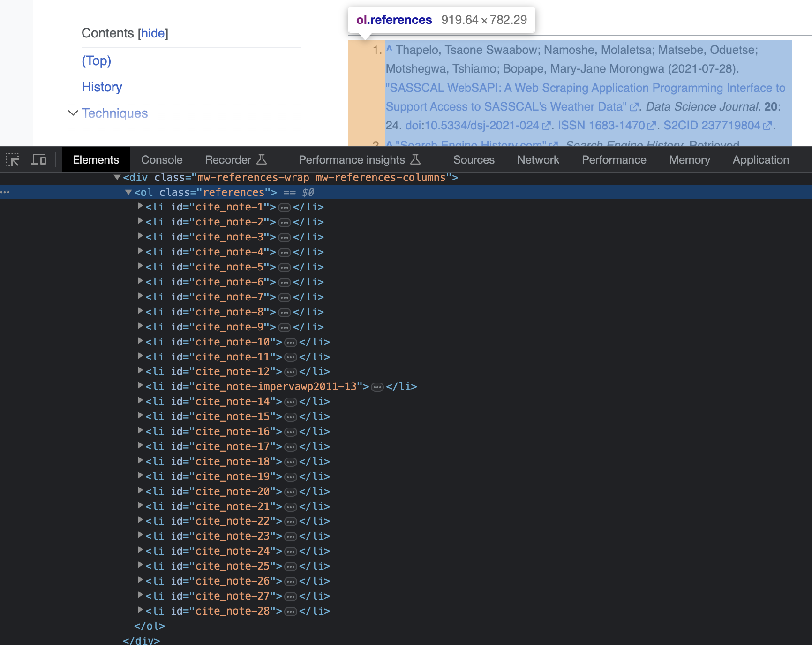812x645 pixels.
Task: Click the three-dot menu beside selected ol row
Action: tap(5, 192)
